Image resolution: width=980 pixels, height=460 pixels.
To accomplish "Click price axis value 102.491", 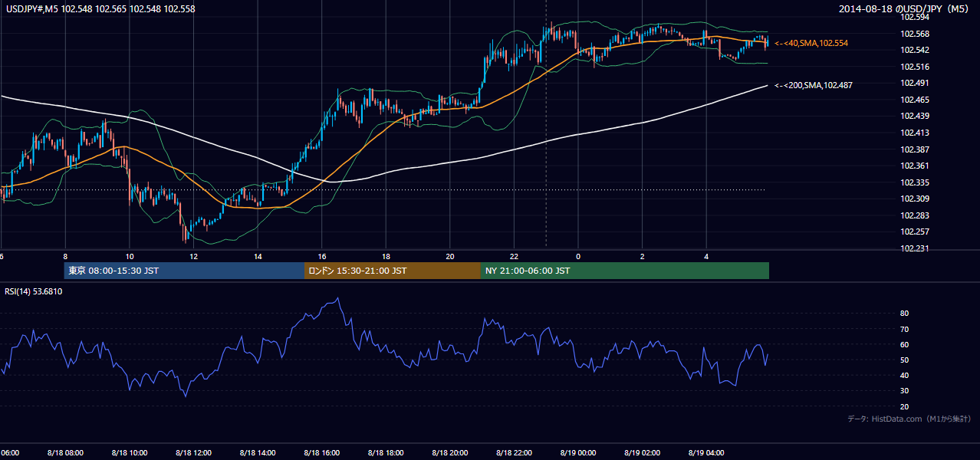I will point(915,83).
